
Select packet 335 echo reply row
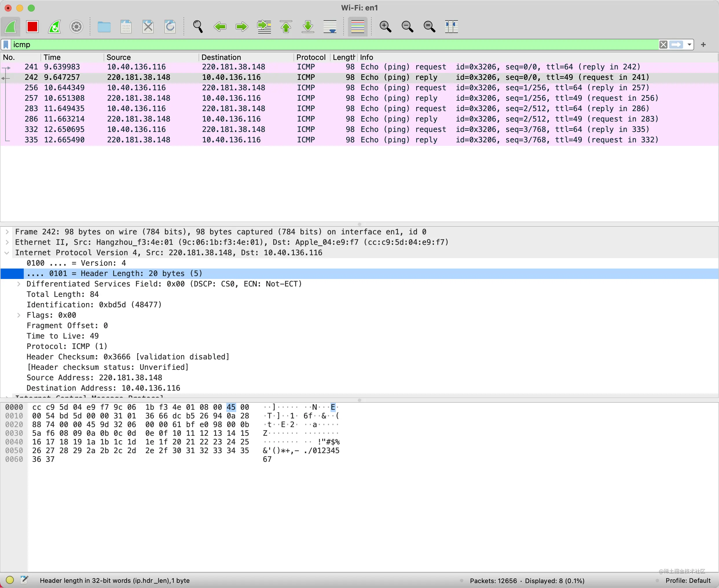coord(359,140)
